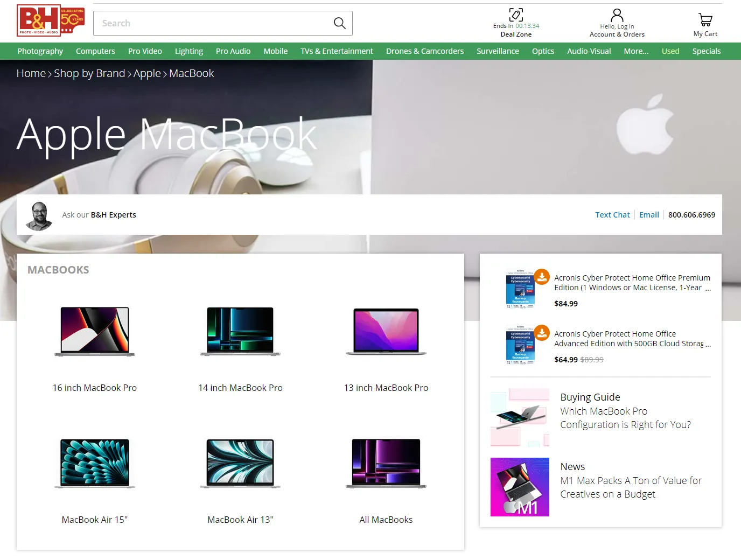The image size is (741, 560).
Task: Open the M1 Max news thumbnail
Action: point(520,487)
